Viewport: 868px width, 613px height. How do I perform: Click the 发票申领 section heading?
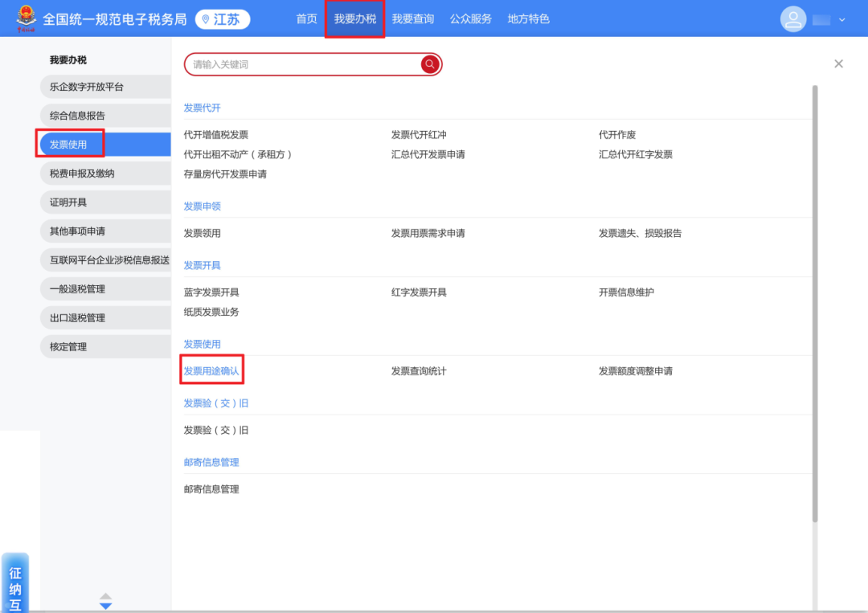(202, 206)
